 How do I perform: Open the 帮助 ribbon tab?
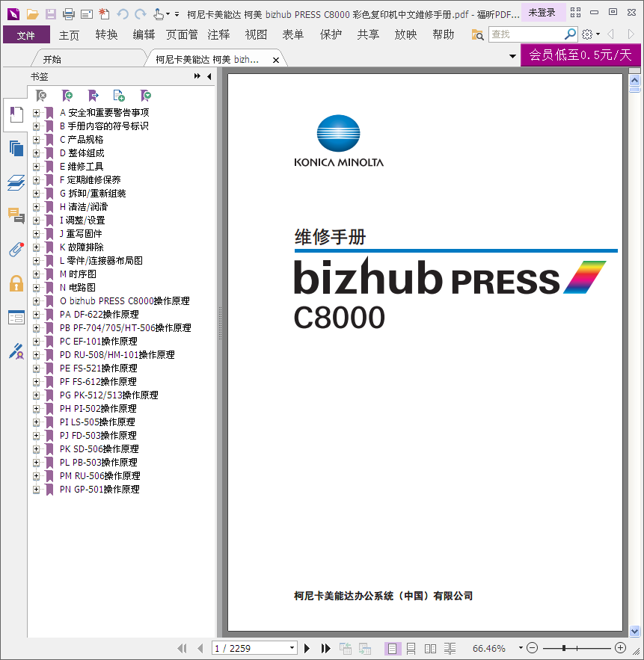(443, 34)
